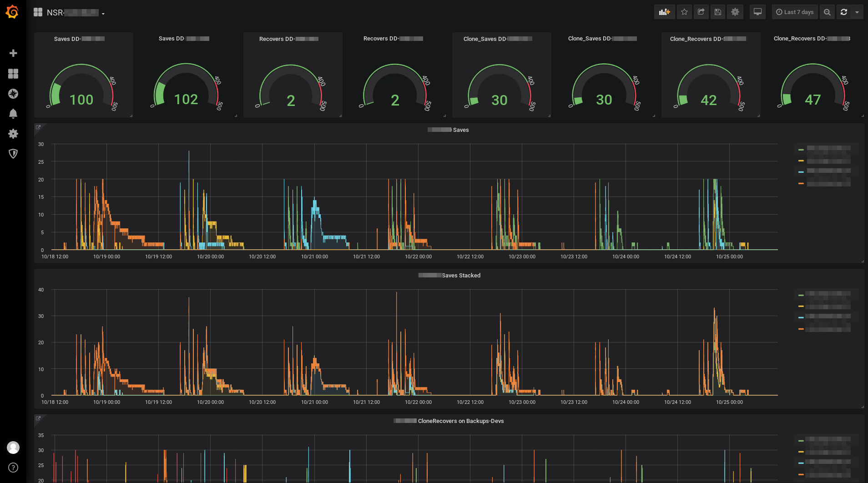Open the NSR dashboard selector dropdown
Image resolution: width=868 pixels, height=483 pixels.
pyautogui.click(x=76, y=13)
